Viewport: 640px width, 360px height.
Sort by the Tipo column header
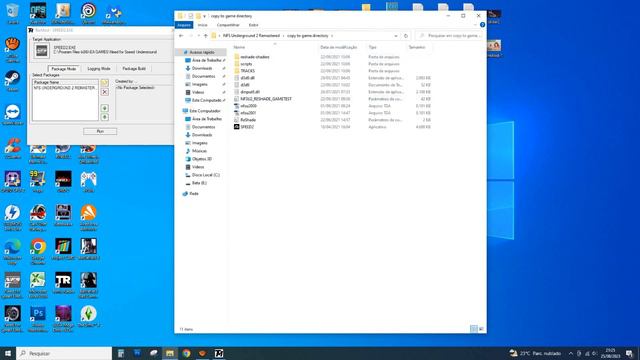point(372,47)
